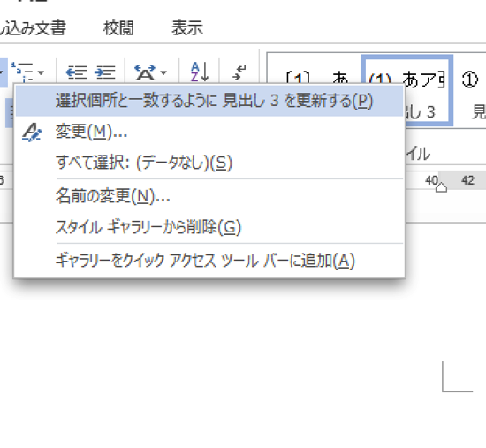
Task: Click the style edit icon beside 変更
Action: point(32,133)
